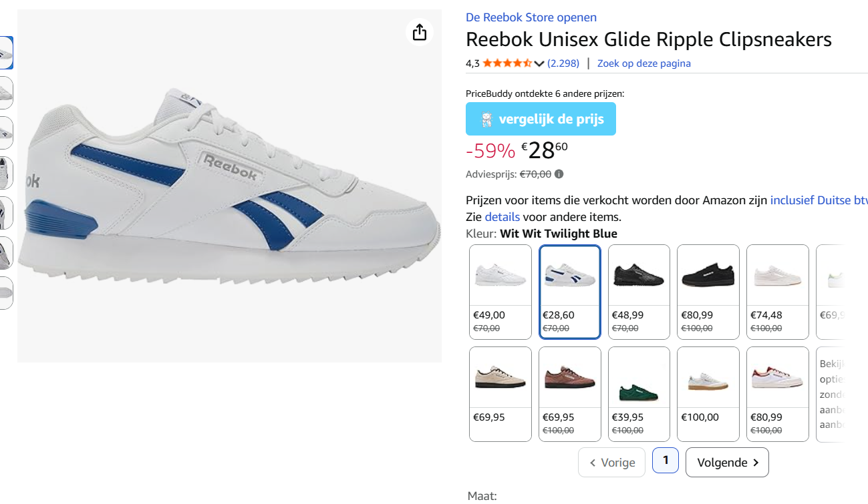
Task: Open the PriceBuddy price comparison info icon
Action: (x=487, y=119)
